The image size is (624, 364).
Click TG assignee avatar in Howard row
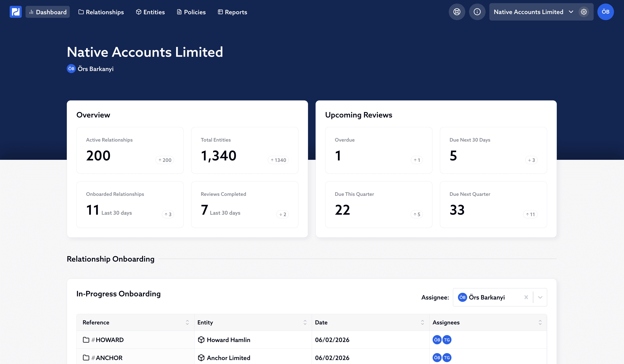pyautogui.click(x=447, y=340)
